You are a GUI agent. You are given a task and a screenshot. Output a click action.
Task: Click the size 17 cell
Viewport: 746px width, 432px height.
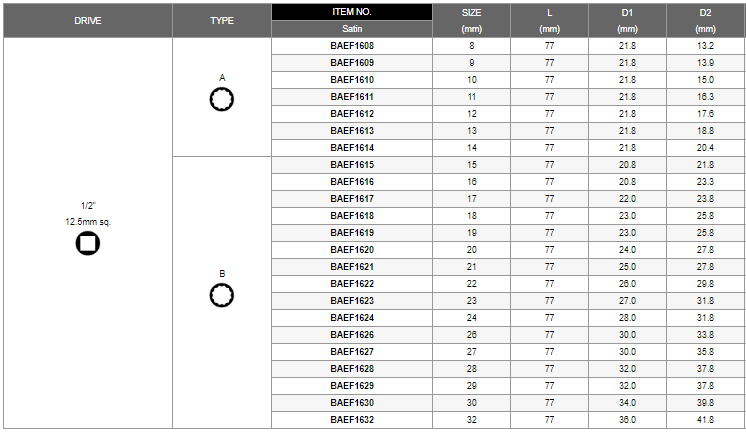pos(471,199)
